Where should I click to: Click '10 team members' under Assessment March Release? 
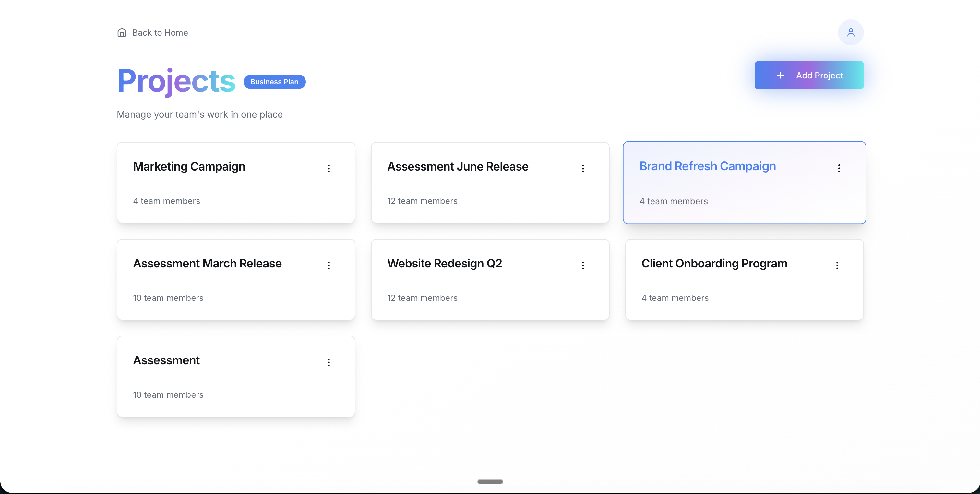coord(168,298)
